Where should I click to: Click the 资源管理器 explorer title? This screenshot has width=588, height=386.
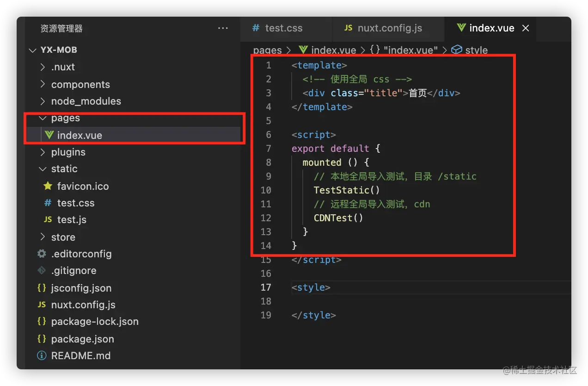[61, 29]
